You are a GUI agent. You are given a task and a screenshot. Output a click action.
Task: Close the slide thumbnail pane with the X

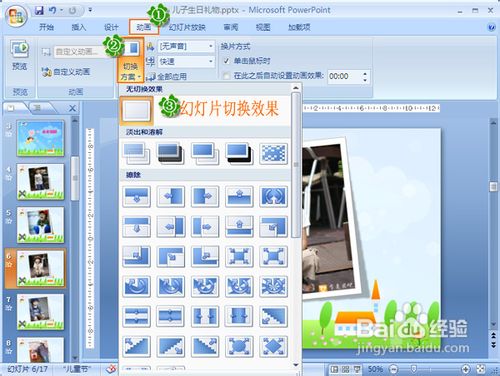coord(72,108)
